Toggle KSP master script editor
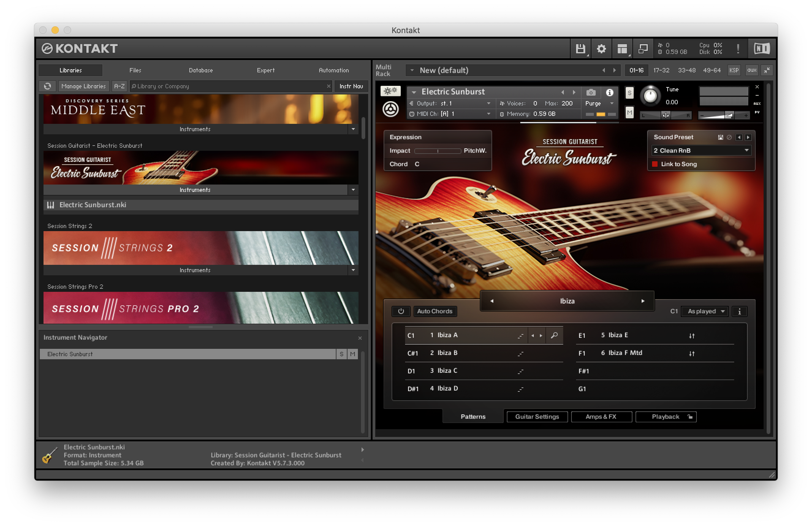Screen dimensions: 812x526 [734, 70]
